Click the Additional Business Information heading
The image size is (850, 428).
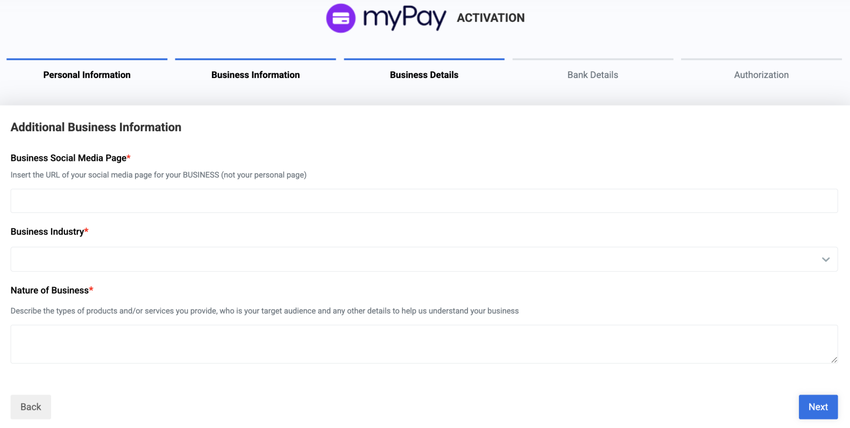(x=96, y=128)
